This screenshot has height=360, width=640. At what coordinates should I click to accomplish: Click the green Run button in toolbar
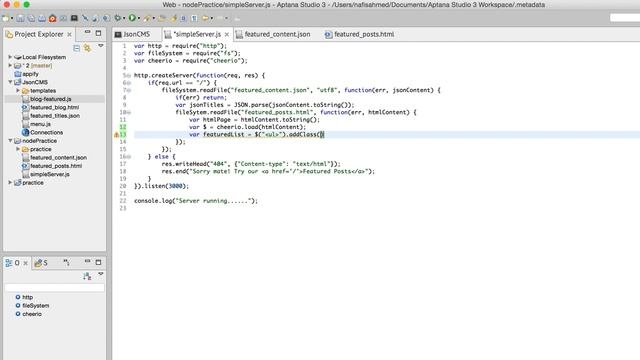(x=132, y=18)
